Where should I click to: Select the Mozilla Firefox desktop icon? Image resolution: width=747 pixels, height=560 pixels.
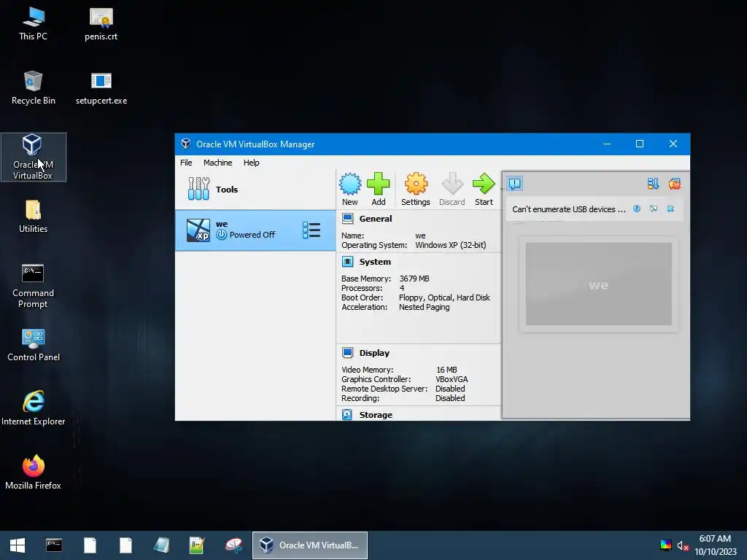point(34,472)
